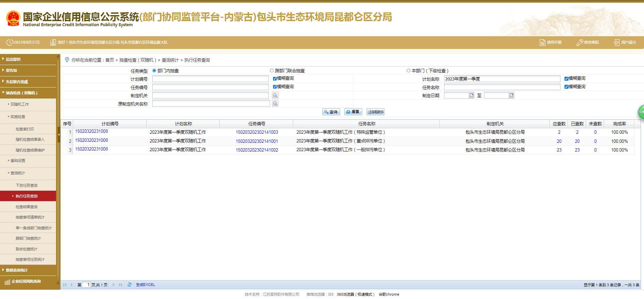Open task number 150203202302141002 link
This screenshot has height=299, width=644.
257,150
